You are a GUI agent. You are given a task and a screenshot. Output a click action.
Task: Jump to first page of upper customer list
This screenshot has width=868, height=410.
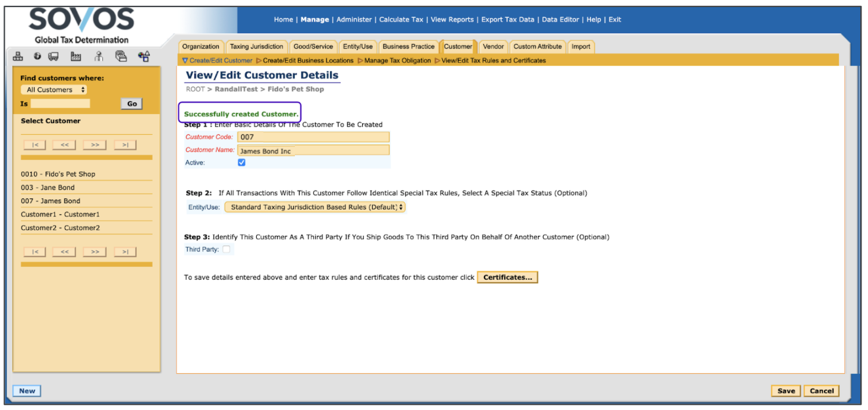point(35,145)
